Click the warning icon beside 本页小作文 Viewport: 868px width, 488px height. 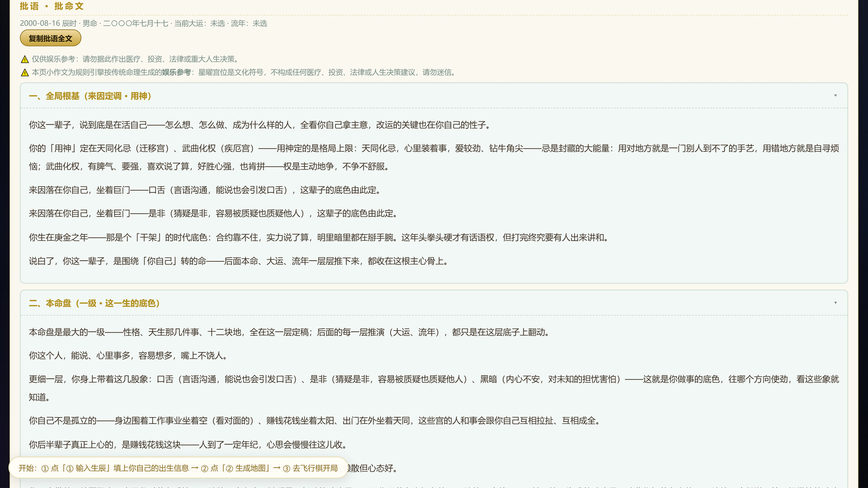click(x=25, y=73)
